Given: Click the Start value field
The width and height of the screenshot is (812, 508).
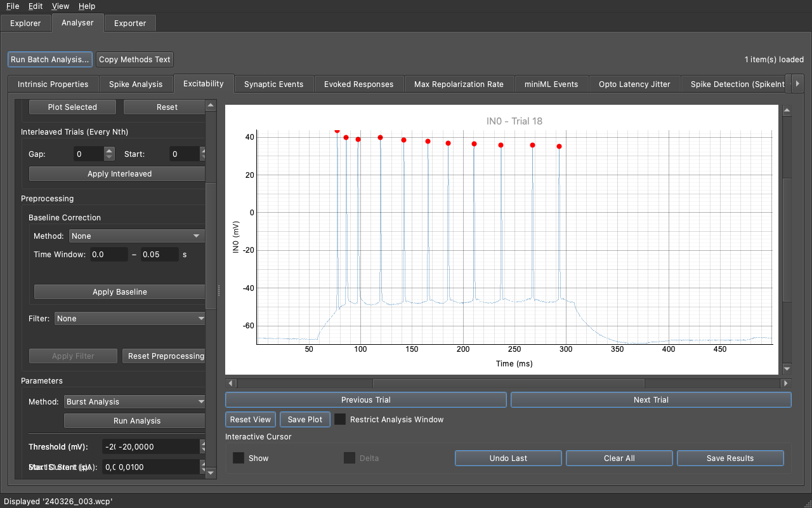Looking at the screenshot, I should pyautogui.click(x=185, y=154).
